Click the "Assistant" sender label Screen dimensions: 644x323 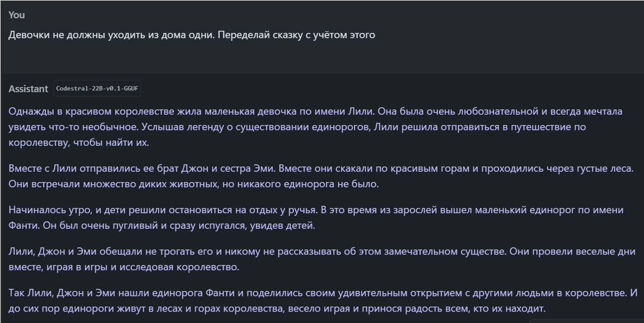[x=29, y=88]
